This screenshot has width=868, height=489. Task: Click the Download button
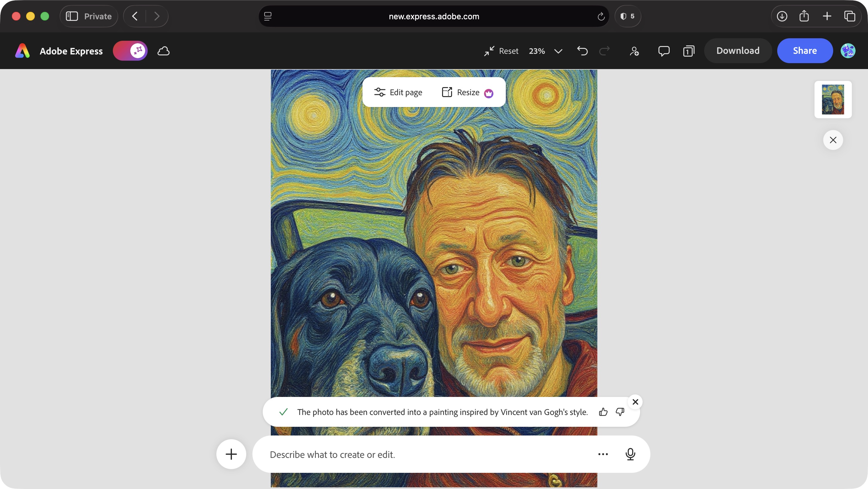coord(738,51)
